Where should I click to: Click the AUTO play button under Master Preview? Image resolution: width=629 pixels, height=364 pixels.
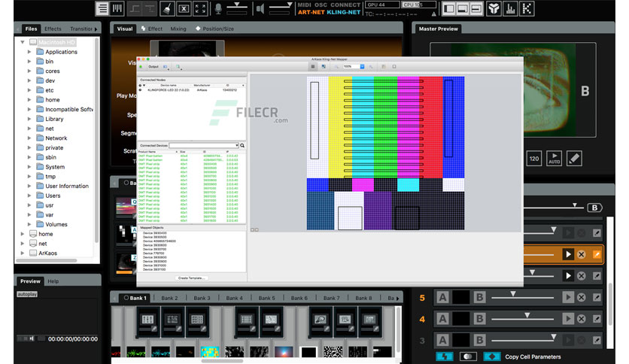coord(554,159)
